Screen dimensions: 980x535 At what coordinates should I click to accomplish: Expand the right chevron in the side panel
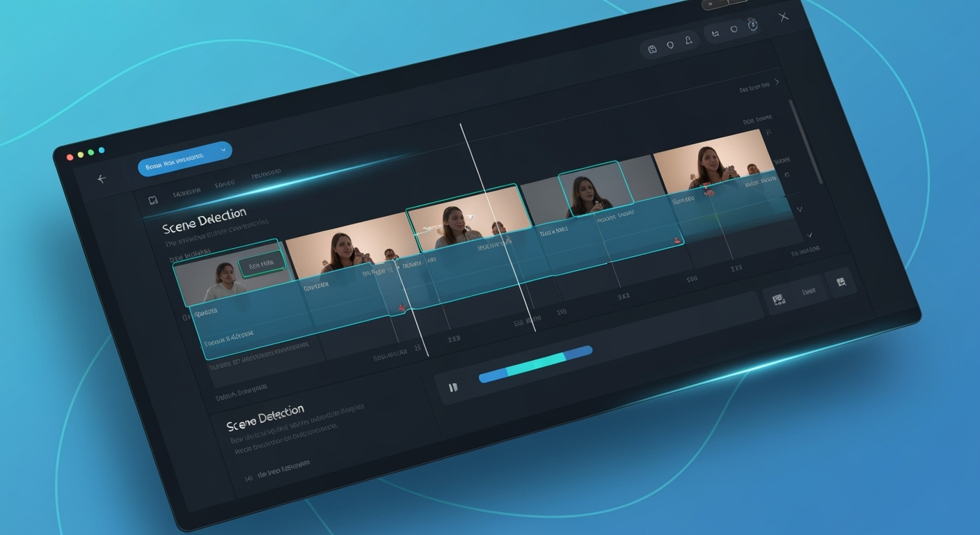pos(777,82)
